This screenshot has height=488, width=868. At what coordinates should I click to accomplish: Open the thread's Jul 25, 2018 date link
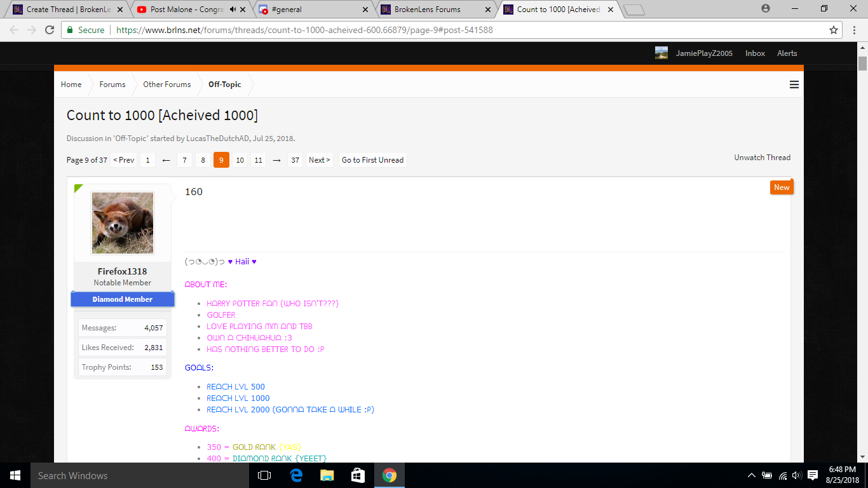pos(273,139)
